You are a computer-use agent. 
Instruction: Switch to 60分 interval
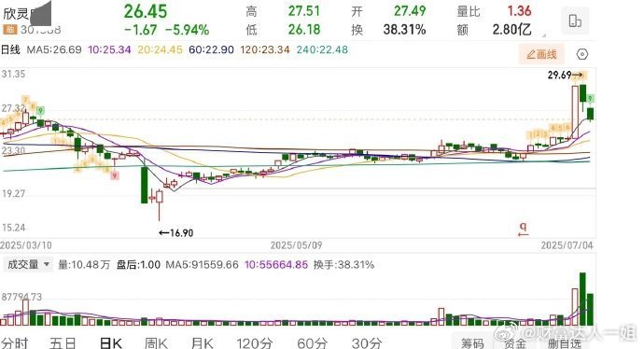tap(312, 342)
